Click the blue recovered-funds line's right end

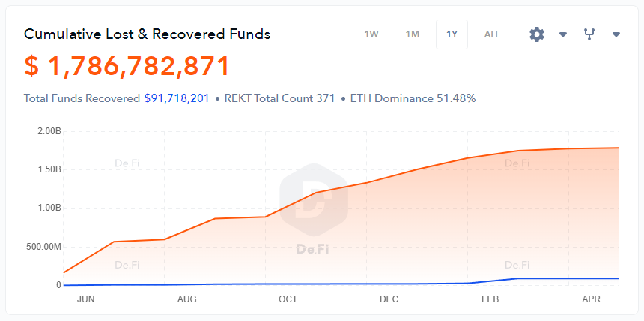coord(619,278)
